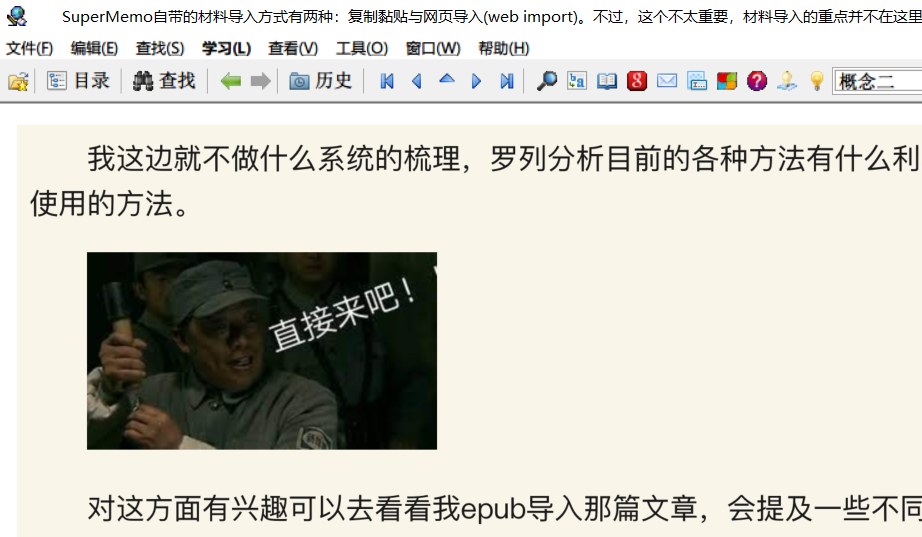922x537 pixels.
Task: Go to next element with blue right triangle
Action: 476,81
